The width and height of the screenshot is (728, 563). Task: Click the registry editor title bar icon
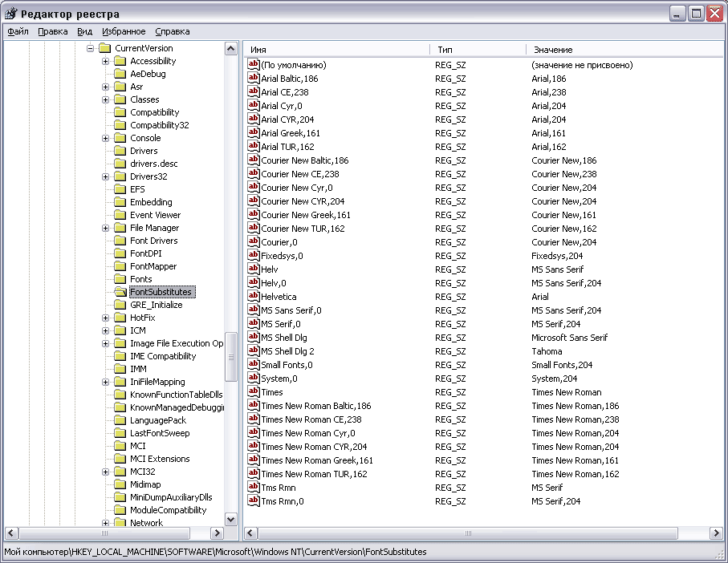(10, 14)
